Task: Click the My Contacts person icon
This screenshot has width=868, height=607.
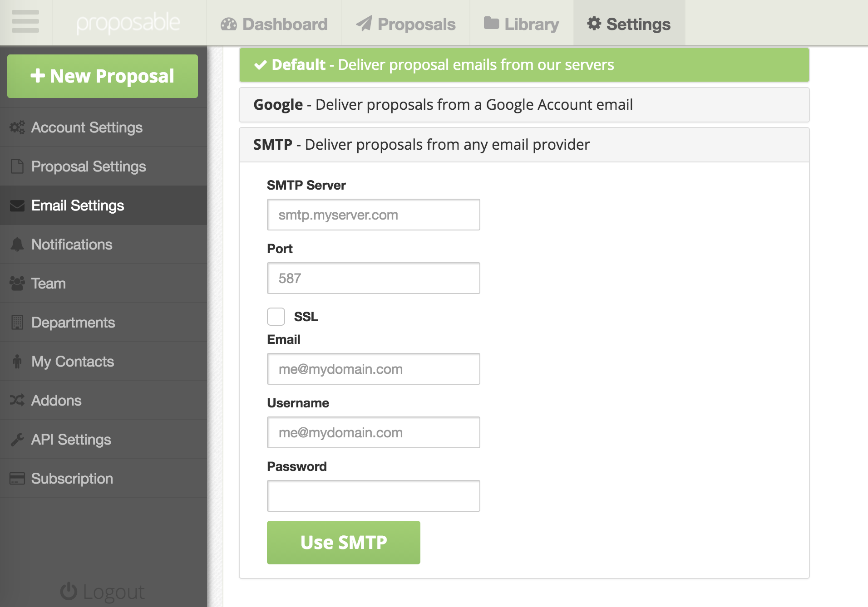Action: click(x=17, y=362)
